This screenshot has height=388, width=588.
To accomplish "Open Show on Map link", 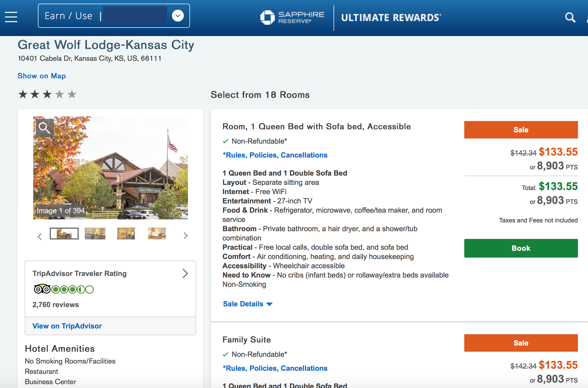I will tap(42, 76).
